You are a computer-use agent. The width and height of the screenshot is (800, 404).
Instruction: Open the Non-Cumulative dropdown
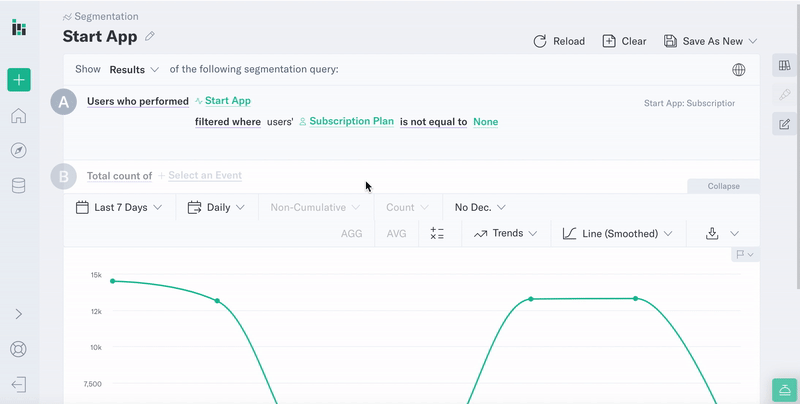[315, 208]
